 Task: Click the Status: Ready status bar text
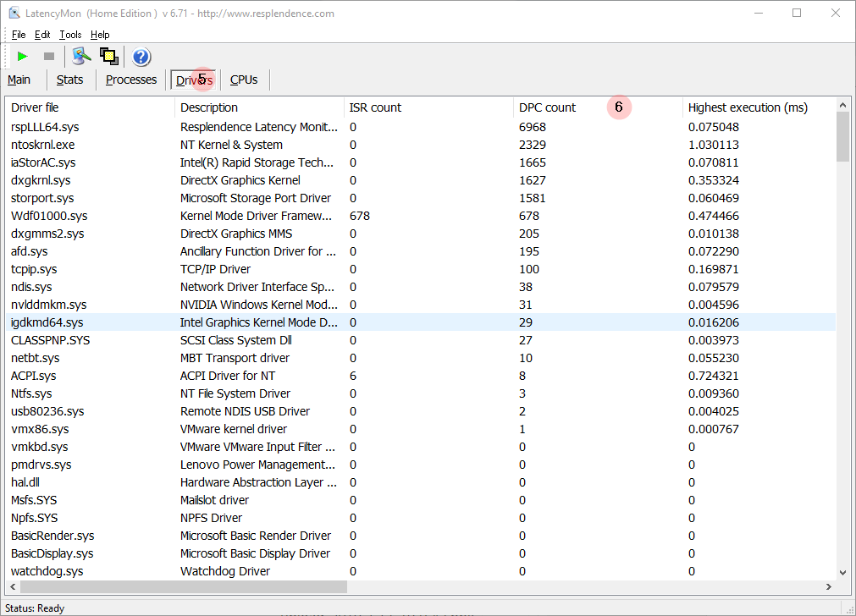(x=35, y=608)
